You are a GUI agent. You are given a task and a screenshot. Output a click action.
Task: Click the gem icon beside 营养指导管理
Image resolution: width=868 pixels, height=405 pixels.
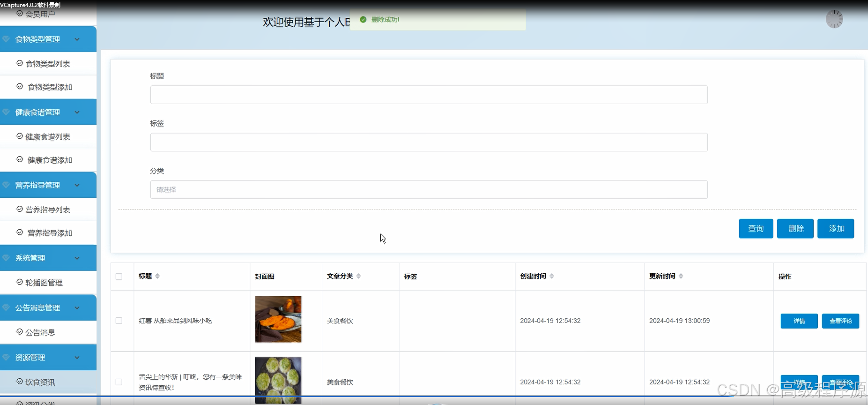coord(6,185)
